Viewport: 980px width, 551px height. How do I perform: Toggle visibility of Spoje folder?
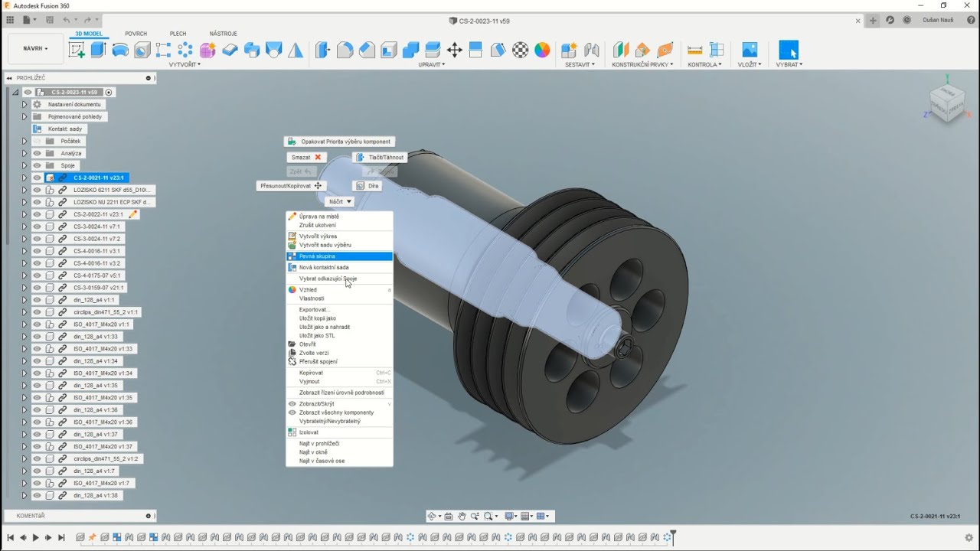coord(37,165)
